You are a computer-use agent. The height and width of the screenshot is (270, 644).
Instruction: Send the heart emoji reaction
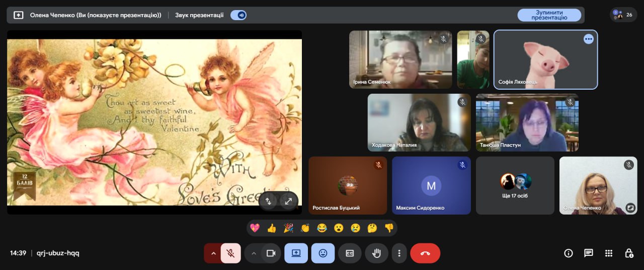tap(255, 228)
